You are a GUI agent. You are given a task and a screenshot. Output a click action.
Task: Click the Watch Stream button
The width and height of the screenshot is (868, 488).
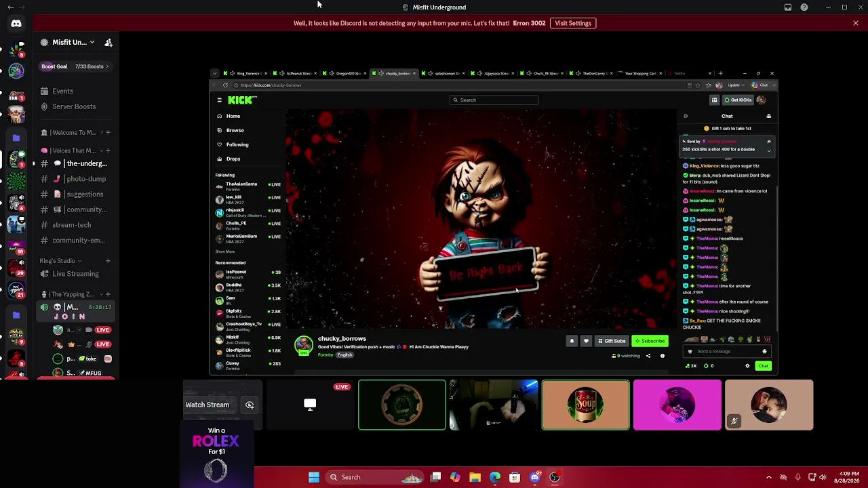[208, 405]
